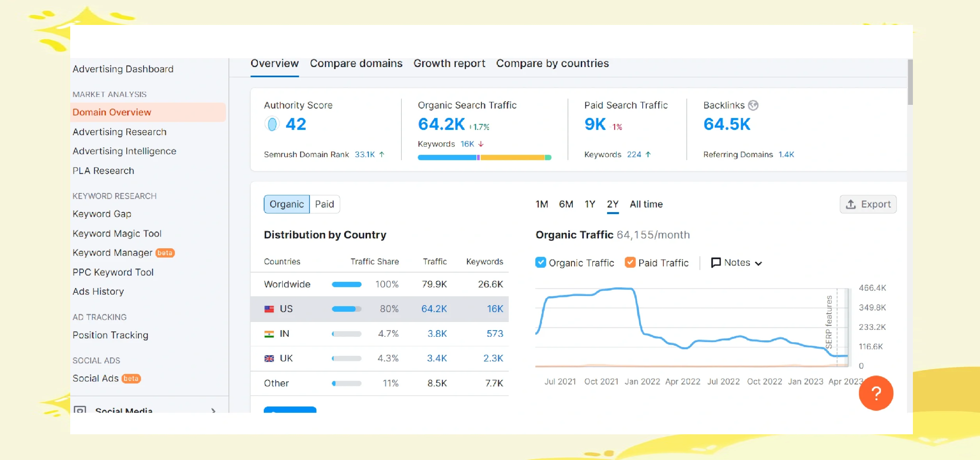
Task: Click Organic Search Traffic value 64.2K
Action: (x=441, y=124)
